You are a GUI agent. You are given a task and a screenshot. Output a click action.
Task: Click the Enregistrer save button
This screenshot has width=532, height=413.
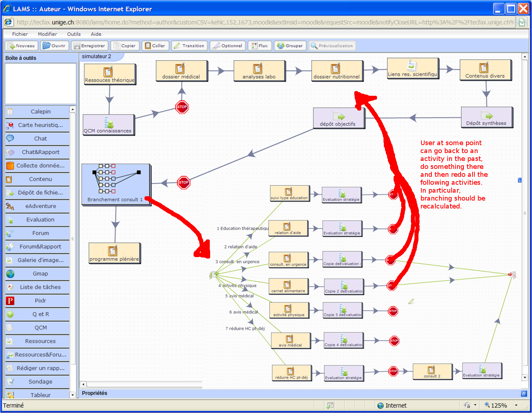click(89, 46)
